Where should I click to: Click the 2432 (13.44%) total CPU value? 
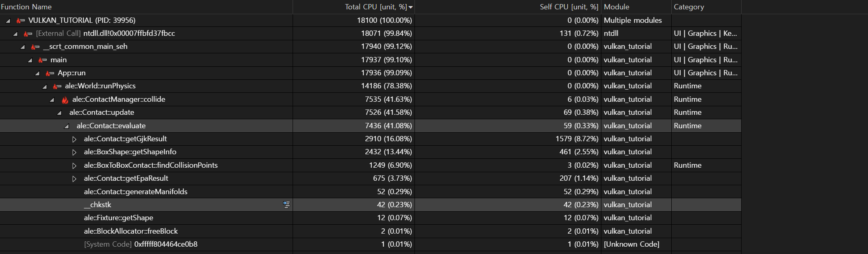point(388,152)
